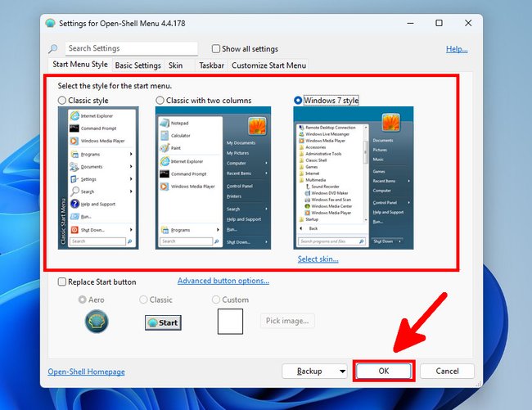532x410 pixels.
Task: Click the Classic with two columns preview
Action: (x=213, y=178)
